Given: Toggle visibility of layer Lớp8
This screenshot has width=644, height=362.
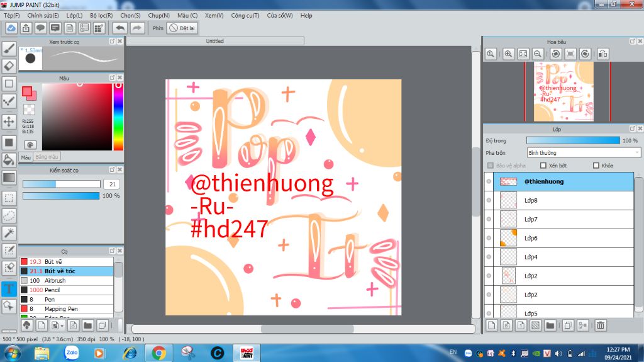Looking at the screenshot, I should [x=489, y=200].
